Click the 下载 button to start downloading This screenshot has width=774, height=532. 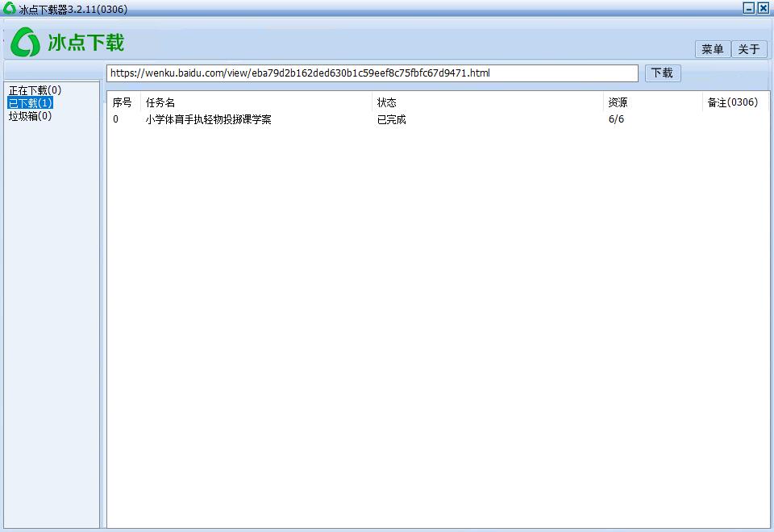pyautogui.click(x=662, y=73)
